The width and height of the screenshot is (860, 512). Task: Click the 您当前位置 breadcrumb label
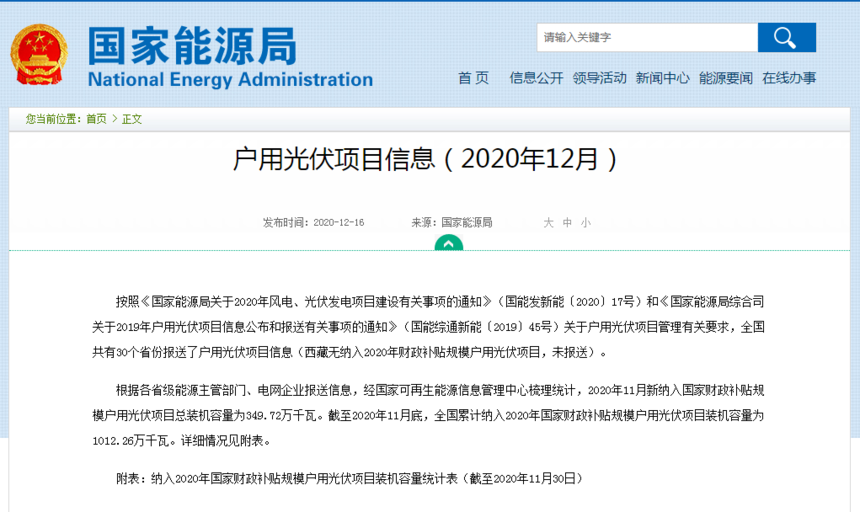(53, 119)
